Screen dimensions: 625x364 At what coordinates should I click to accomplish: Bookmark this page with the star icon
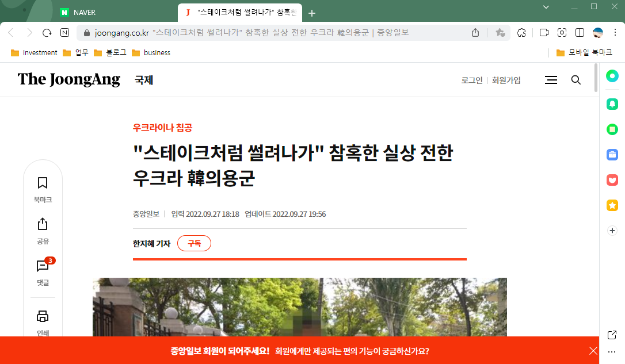(x=500, y=33)
